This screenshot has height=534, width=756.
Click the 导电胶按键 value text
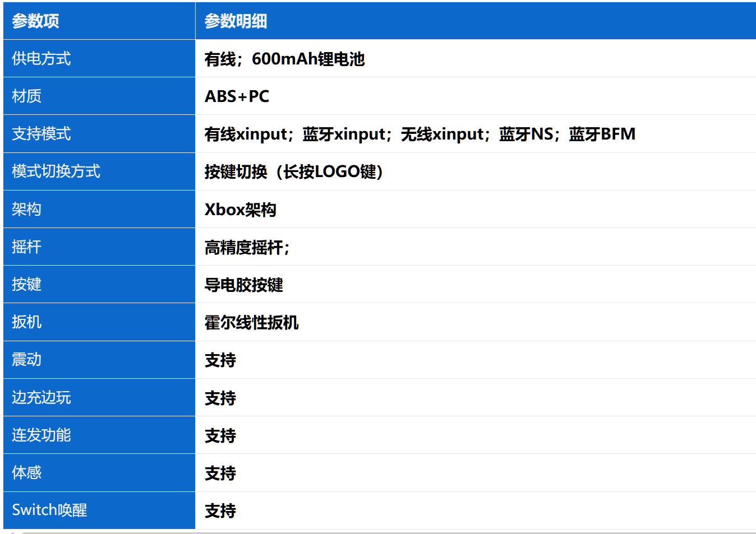coord(243,285)
